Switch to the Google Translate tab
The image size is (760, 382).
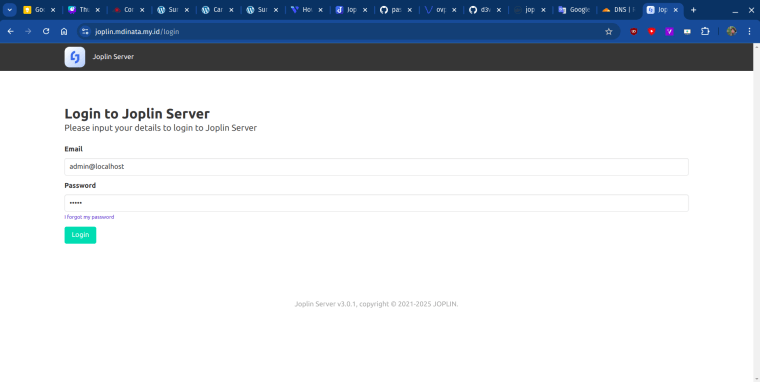pyautogui.click(x=574, y=10)
